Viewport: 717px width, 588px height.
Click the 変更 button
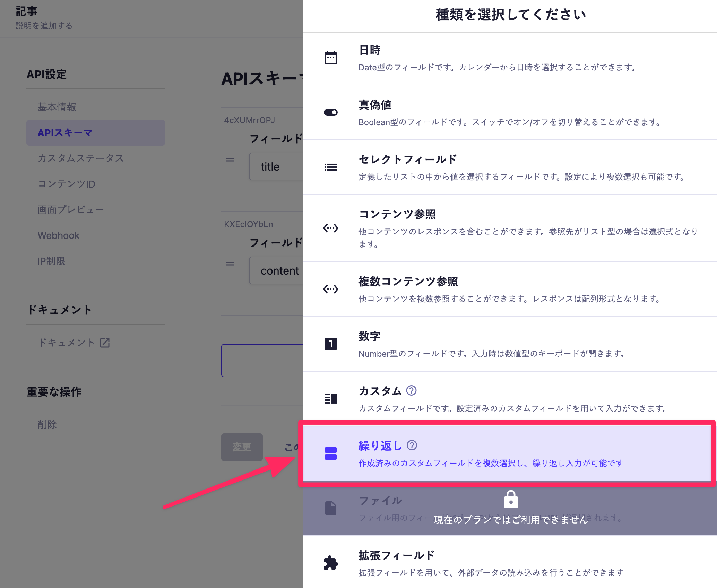coord(242,447)
